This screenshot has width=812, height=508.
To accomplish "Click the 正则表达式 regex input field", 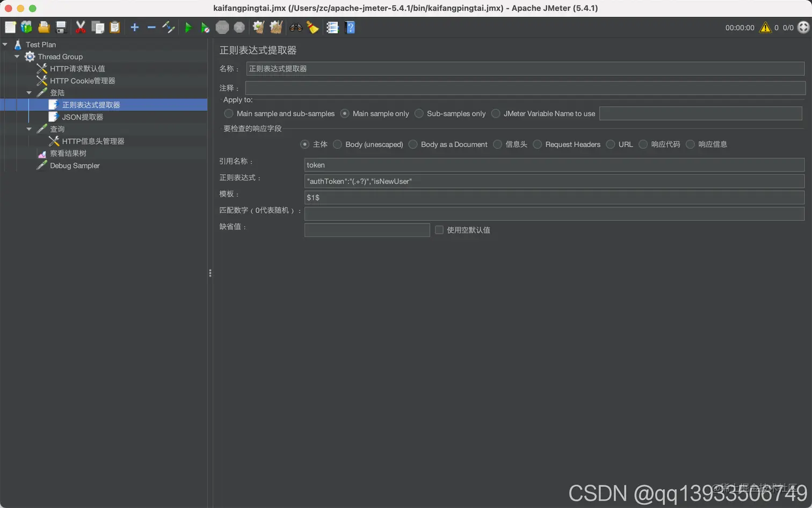I will (x=554, y=181).
